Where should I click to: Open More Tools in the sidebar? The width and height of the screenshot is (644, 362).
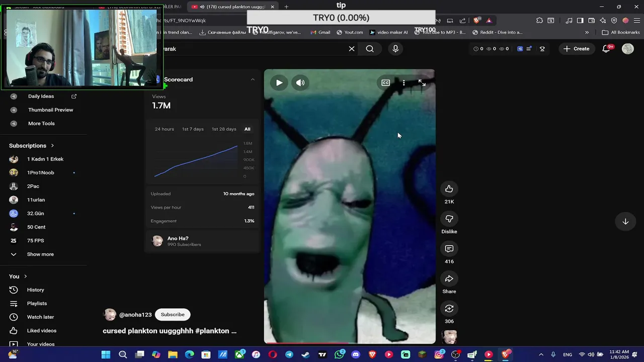coord(43,123)
